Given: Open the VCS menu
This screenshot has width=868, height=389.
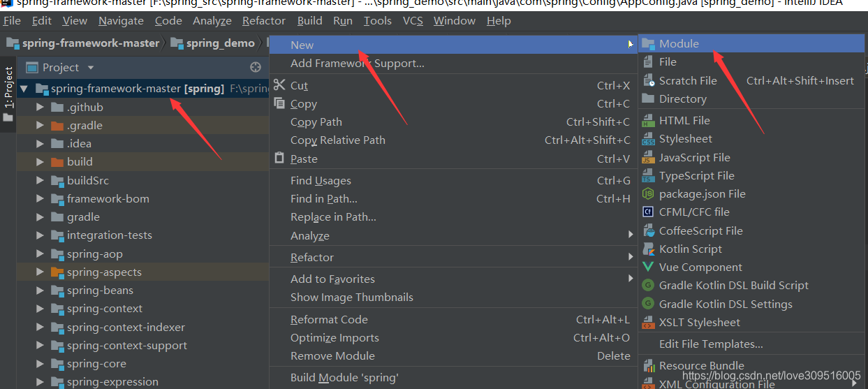Looking at the screenshot, I should coord(413,21).
